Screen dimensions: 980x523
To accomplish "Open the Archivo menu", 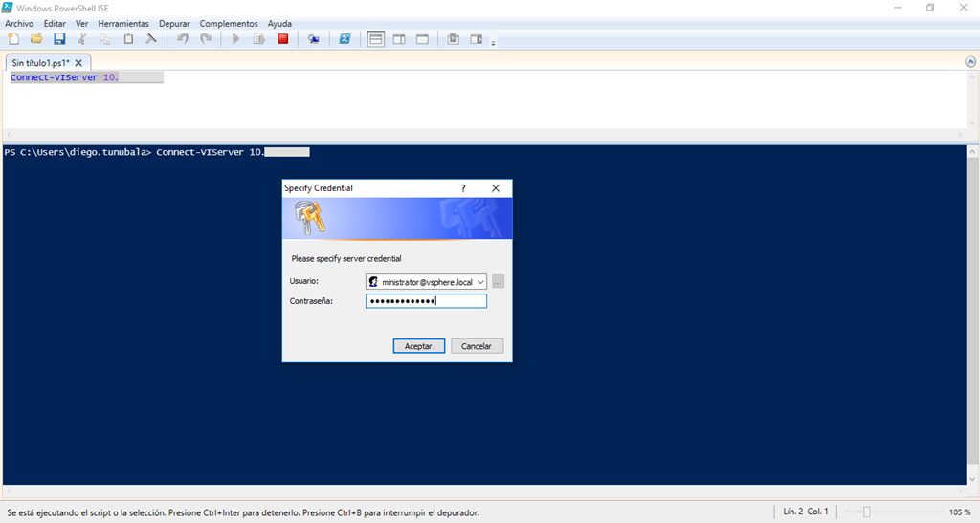I will [x=19, y=23].
